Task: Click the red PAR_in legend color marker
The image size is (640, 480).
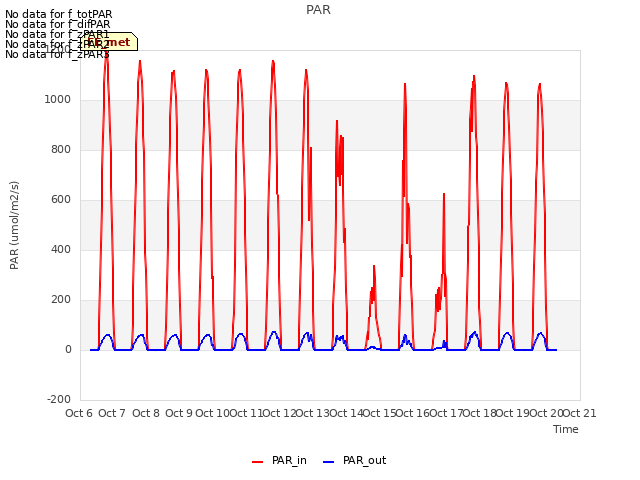Action: 258,462
